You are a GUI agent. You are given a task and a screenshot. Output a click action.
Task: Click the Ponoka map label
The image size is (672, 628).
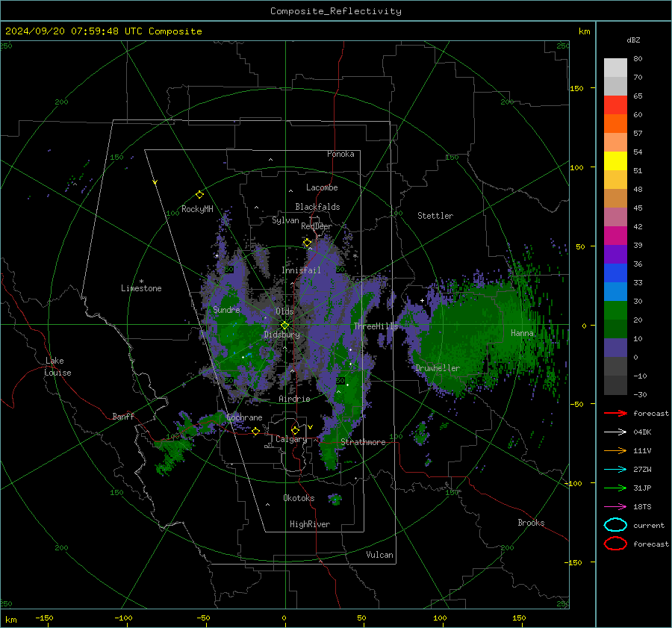click(340, 154)
